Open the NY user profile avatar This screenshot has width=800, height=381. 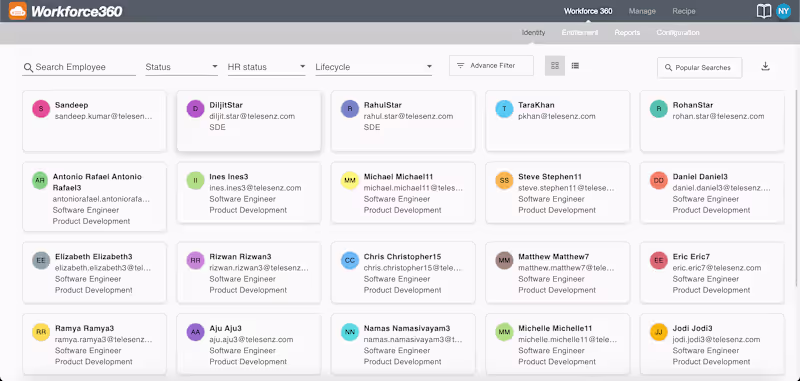coord(783,11)
